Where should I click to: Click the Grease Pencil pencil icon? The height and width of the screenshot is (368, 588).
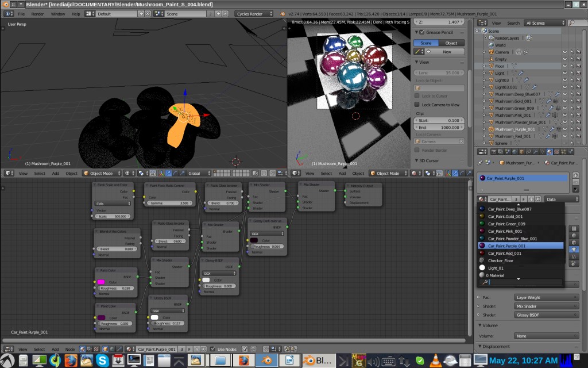coord(419,52)
